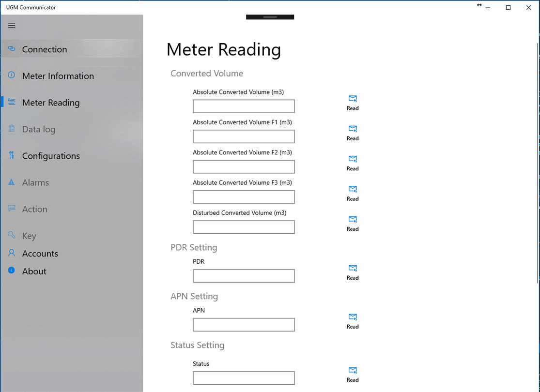Screen dimensions: 540x392
Task: Focus the Absolute Converted Volume F3 field
Action: click(x=244, y=197)
